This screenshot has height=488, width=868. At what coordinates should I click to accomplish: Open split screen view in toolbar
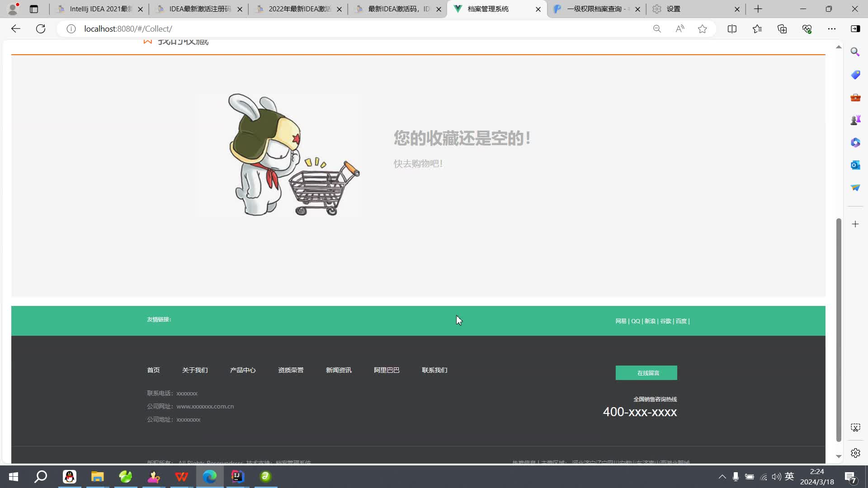732,28
